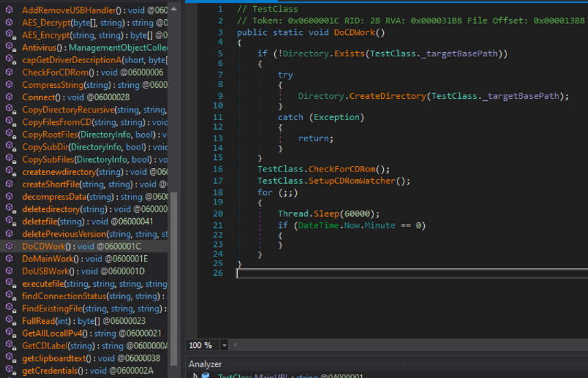Open the GetAllLocalIPv4() method entry

(x=92, y=333)
